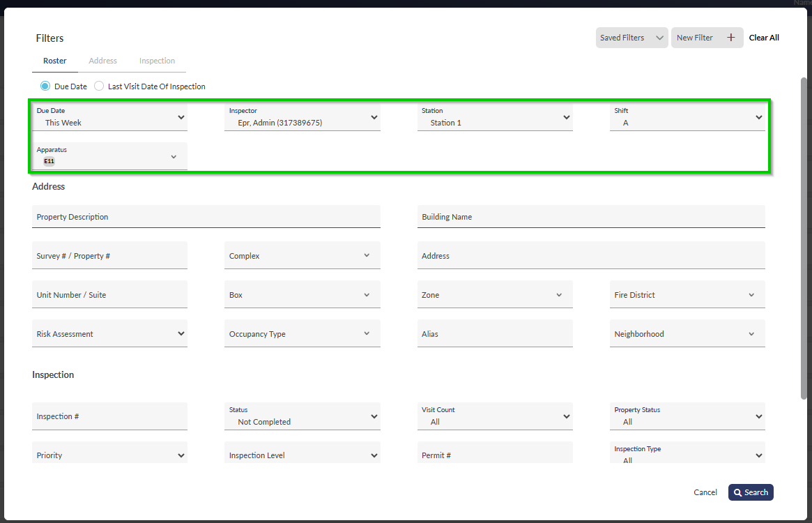Open the Fire District dropdown chevron

coord(751,295)
